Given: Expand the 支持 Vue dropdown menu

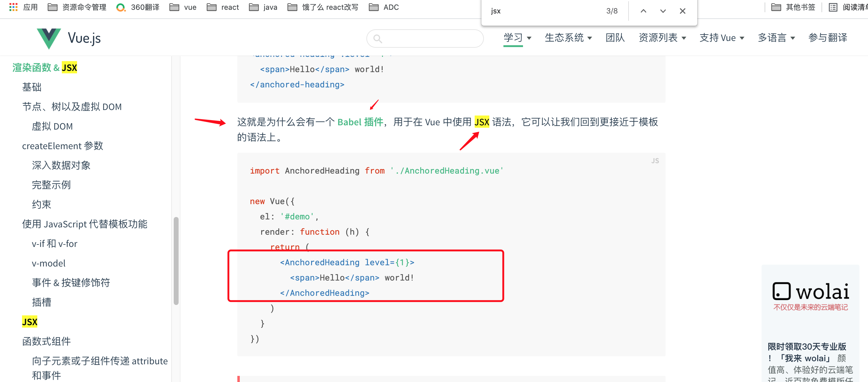Looking at the screenshot, I should [722, 38].
